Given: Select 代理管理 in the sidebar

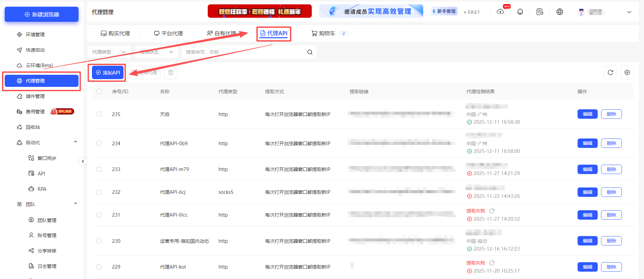Looking at the screenshot, I should pyautogui.click(x=42, y=81).
